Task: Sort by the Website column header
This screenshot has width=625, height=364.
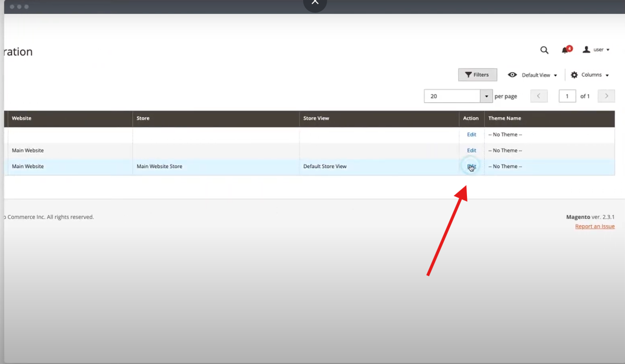Action: click(22, 118)
